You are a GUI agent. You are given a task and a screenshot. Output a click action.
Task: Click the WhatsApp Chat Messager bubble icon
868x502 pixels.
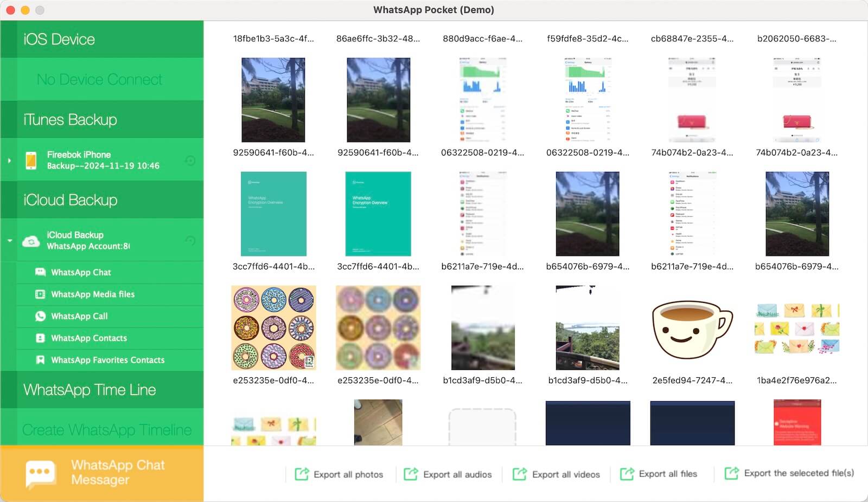point(41,474)
